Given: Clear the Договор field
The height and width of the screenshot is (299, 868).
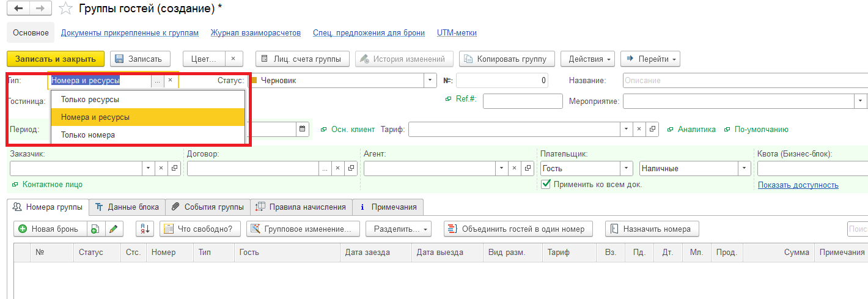Looking at the screenshot, I should click(x=338, y=168).
